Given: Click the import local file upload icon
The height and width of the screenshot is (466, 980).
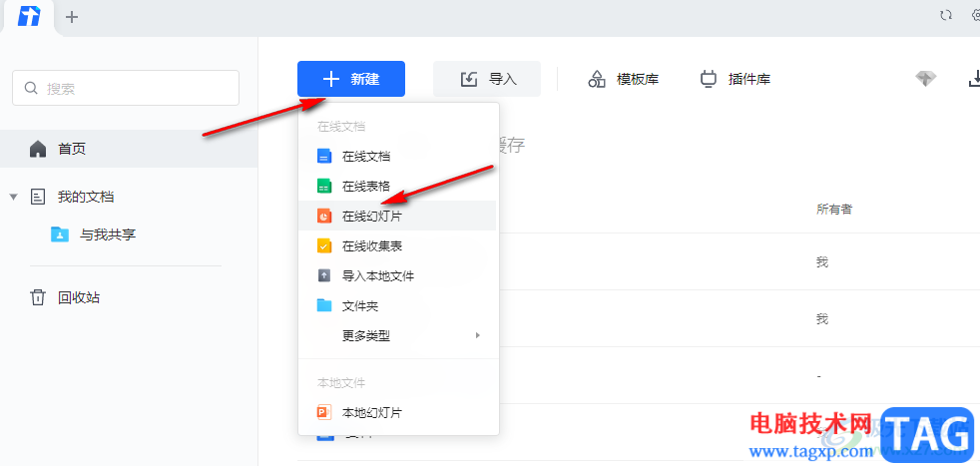Looking at the screenshot, I should click(x=323, y=276).
